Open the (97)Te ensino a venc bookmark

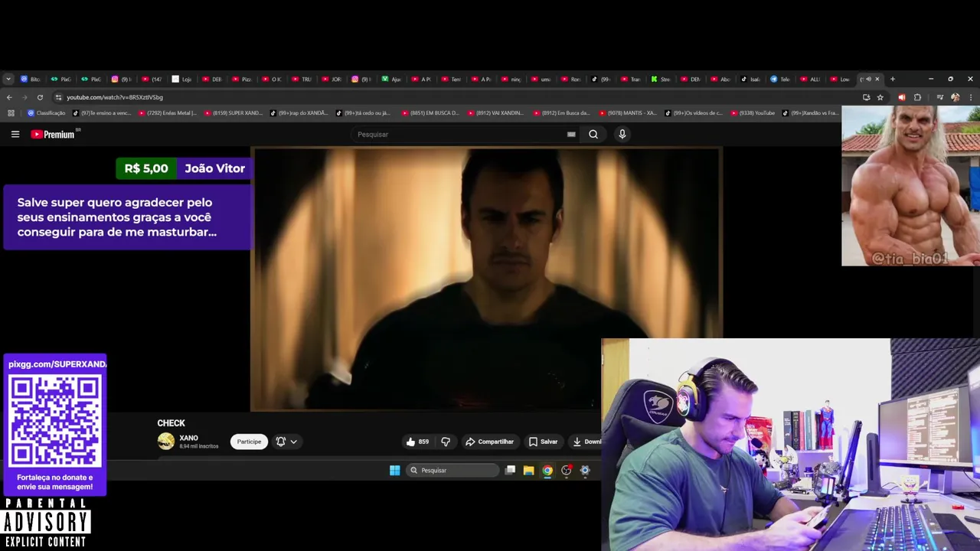[x=103, y=113]
